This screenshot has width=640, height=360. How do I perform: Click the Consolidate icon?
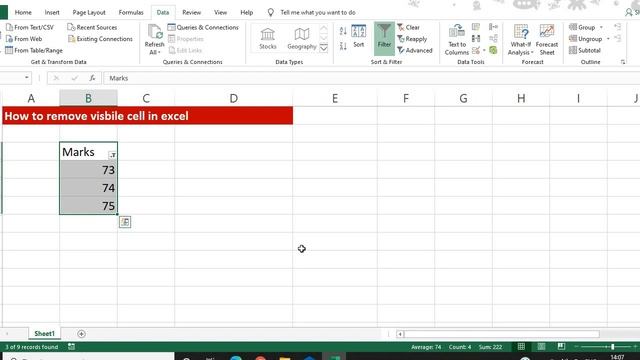(493, 27)
